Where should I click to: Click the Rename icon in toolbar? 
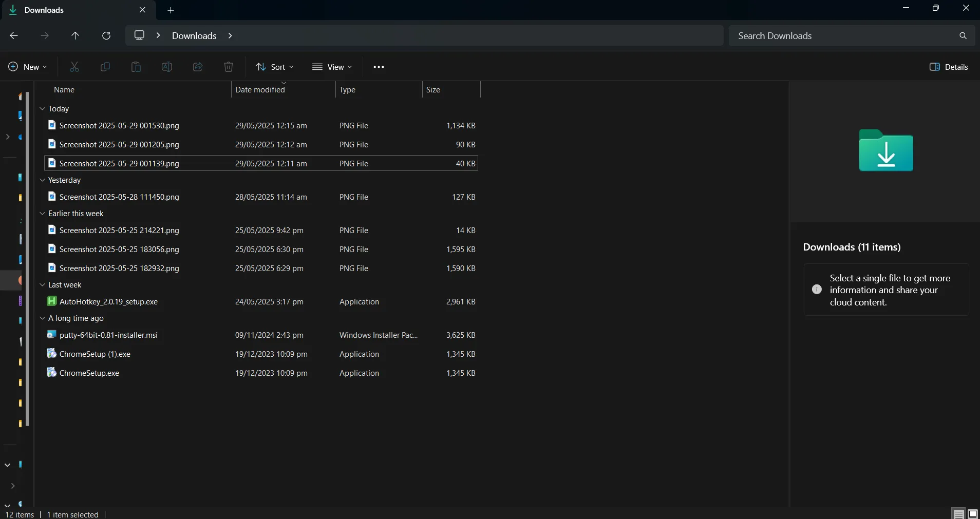(x=167, y=67)
